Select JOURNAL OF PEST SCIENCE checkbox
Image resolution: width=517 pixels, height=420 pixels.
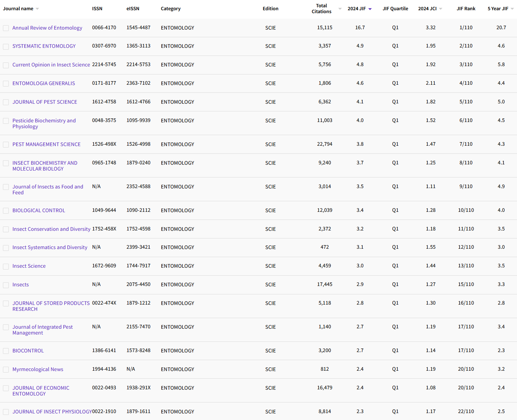pos(6,102)
